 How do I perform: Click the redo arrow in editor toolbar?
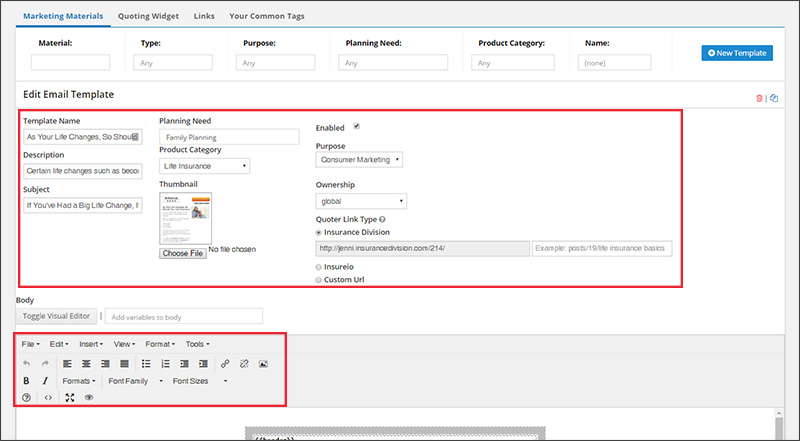coord(45,364)
